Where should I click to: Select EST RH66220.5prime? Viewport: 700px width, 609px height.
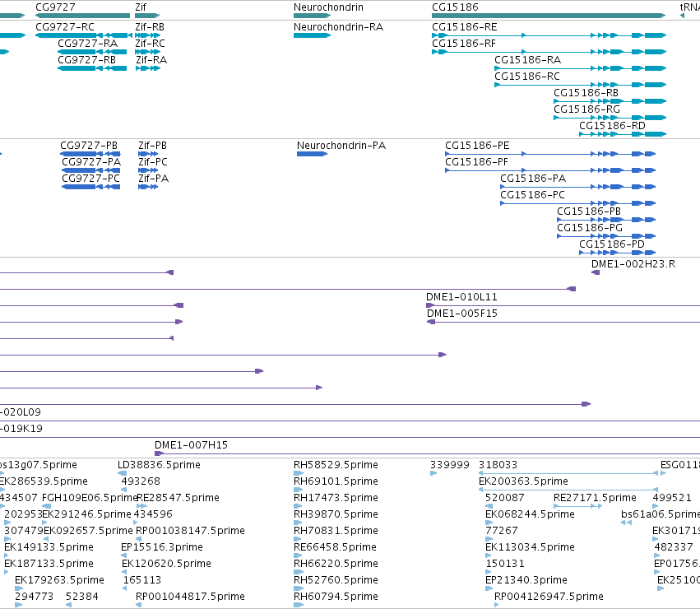coord(336,565)
